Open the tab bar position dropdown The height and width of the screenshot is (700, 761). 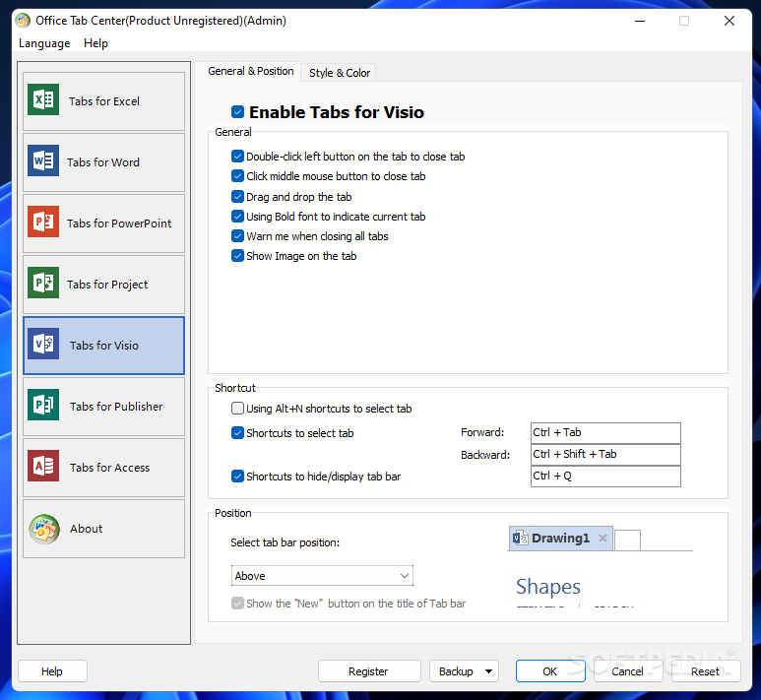click(x=322, y=576)
